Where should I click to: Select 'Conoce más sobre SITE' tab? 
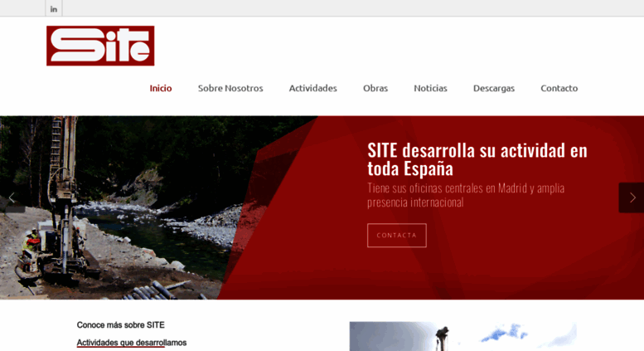[121, 325]
